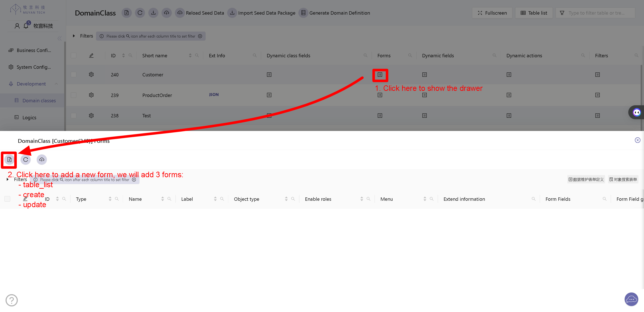Click the Fullscreen button
The height and width of the screenshot is (312, 644).
[492, 13]
